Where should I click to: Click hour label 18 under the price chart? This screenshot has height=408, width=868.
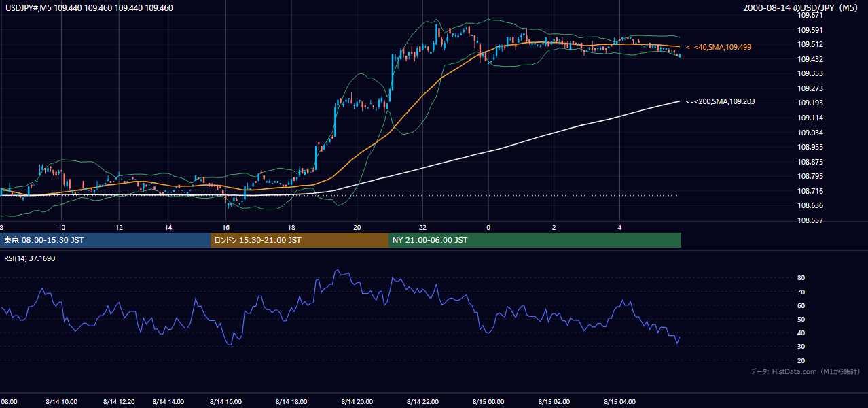[x=291, y=227]
